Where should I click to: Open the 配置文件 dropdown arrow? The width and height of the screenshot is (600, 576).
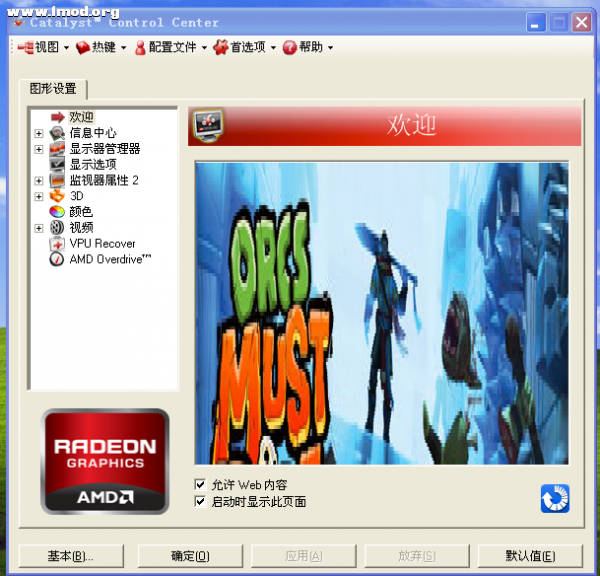click(204, 48)
